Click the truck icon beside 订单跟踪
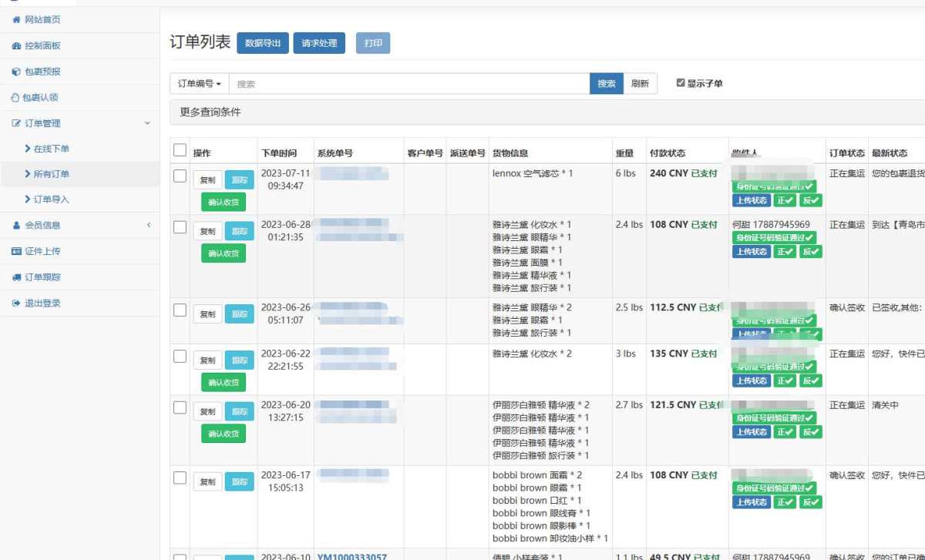The width and height of the screenshot is (925, 560). 16,277
